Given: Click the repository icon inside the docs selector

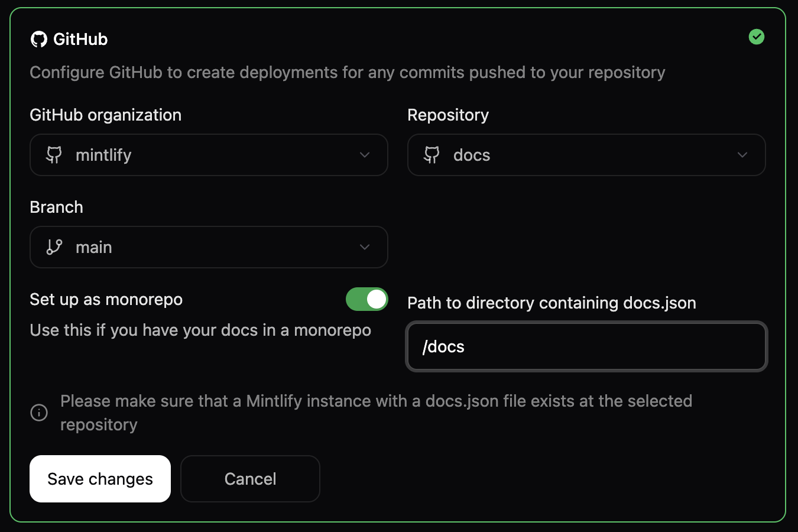Looking at the screenshot, I should click(431, 155).
